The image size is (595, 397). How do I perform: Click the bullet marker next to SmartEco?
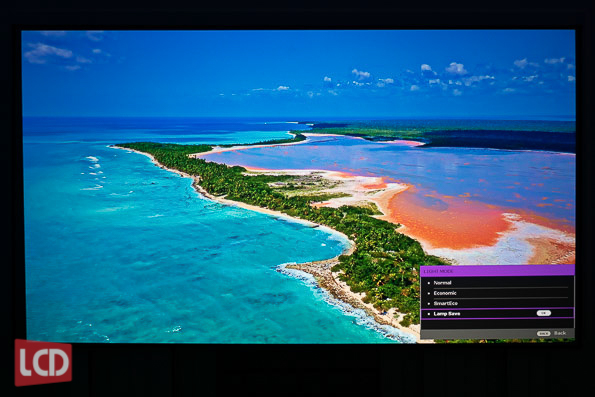(x=429, y=304)
